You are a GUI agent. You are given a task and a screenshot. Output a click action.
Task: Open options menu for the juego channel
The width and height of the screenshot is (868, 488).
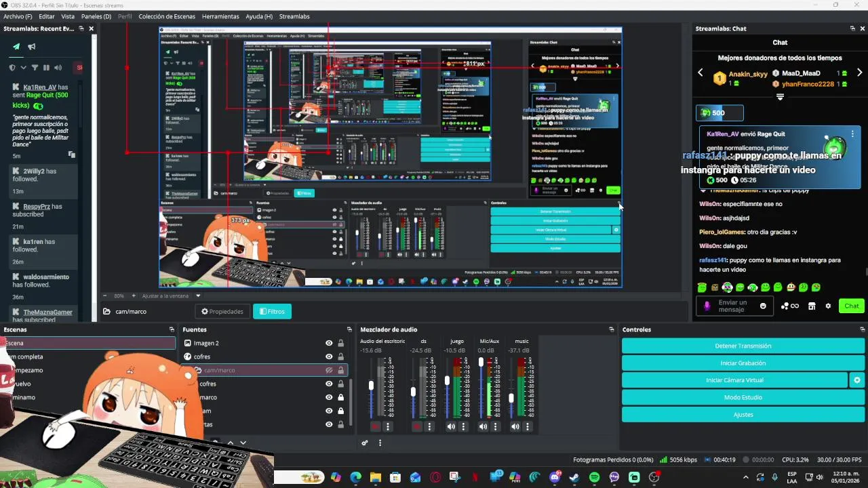point(464,426)
